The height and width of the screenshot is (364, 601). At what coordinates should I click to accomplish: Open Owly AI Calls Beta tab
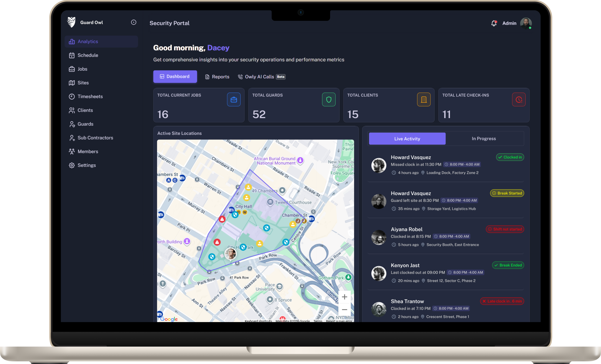pyautogui.click(x=261, y=77)
